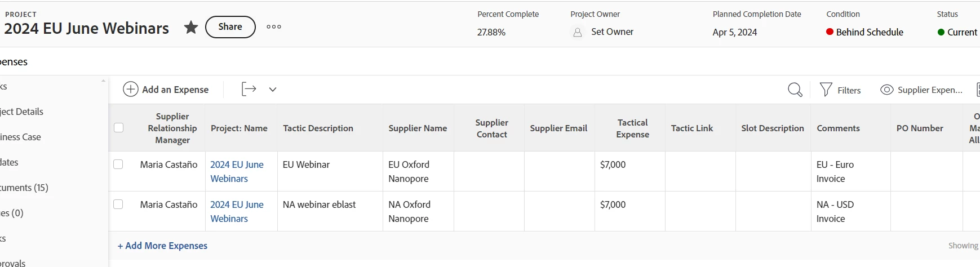Screen dimensions: 980x267
Task: Expand the export dropdown chevron
Action: click(273, 90)
